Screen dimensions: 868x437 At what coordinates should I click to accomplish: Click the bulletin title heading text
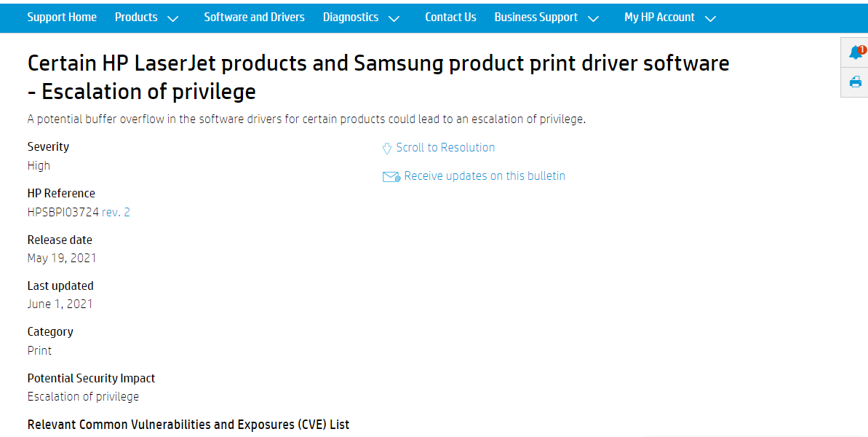[x=378, y=77]
